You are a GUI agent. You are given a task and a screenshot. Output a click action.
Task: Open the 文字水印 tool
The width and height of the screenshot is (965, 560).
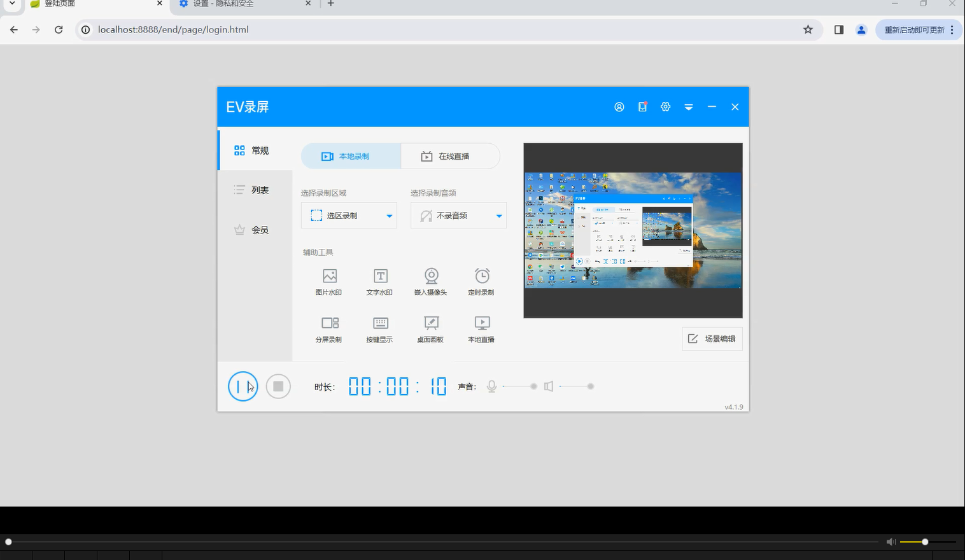(x=380, y=282)
